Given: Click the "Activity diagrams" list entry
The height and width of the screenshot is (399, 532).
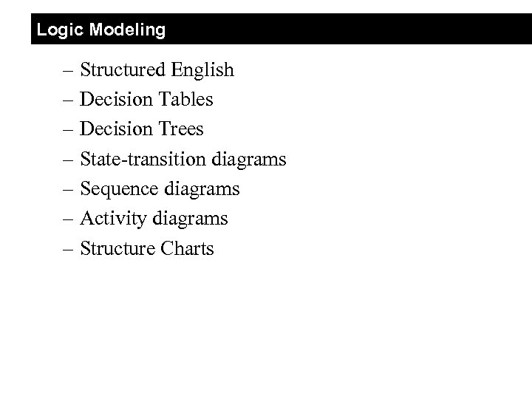Looking at the screenshot, I should click(154, 219).
